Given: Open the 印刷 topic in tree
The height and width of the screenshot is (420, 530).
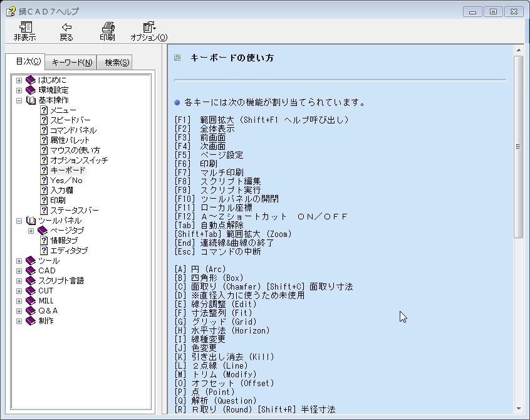Looking at the screenshot, I should pyautogui.click(x=58, y=201).
